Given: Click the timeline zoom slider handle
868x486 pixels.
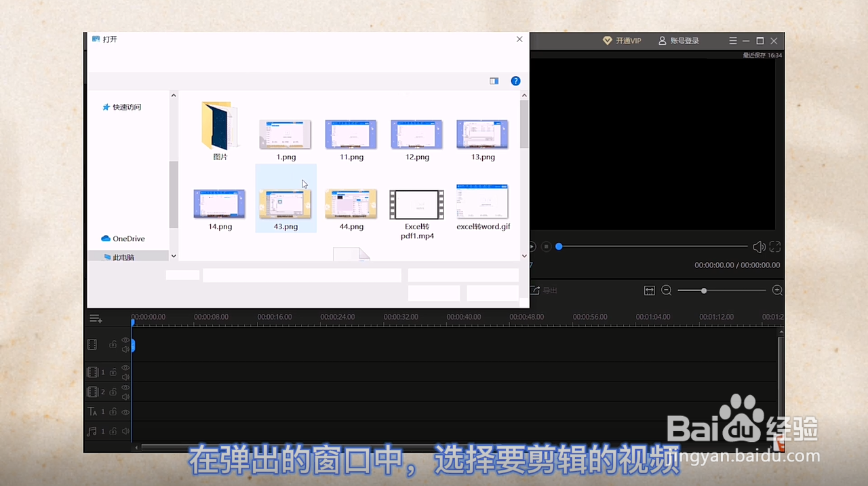Looking at the screenshot, I should tap(703, 290).
